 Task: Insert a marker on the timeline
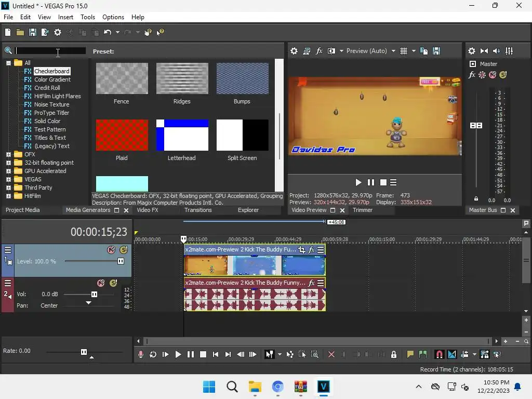(410, 354)
